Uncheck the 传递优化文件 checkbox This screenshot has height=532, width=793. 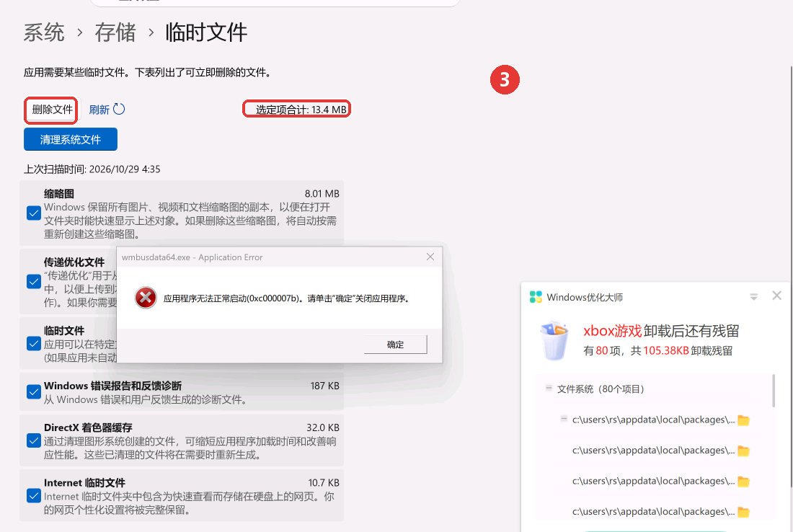point(34,281)
